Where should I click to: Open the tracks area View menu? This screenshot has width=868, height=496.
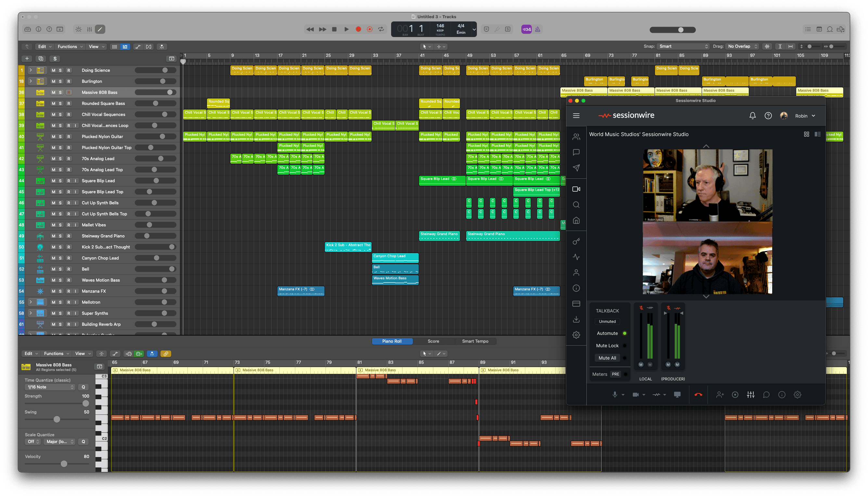(97, 47)
